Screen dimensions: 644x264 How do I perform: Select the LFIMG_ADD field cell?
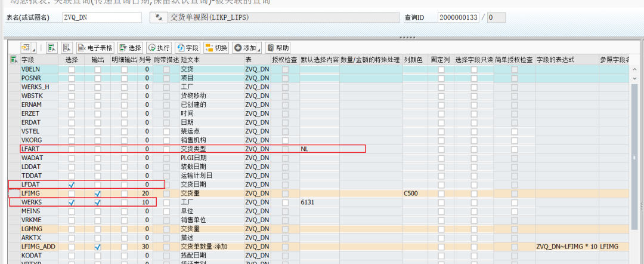(x=39, y=247)
